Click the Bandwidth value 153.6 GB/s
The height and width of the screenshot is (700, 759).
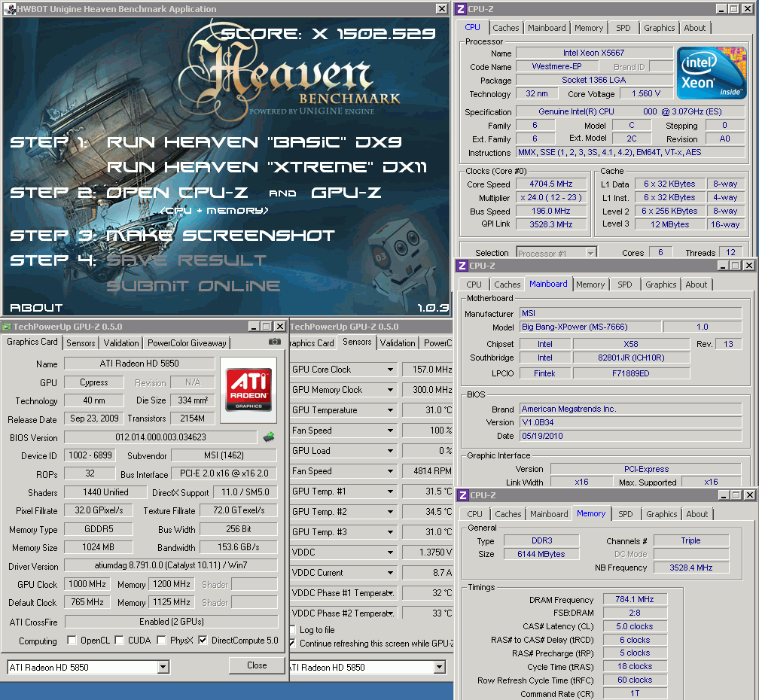pos(238,547)
